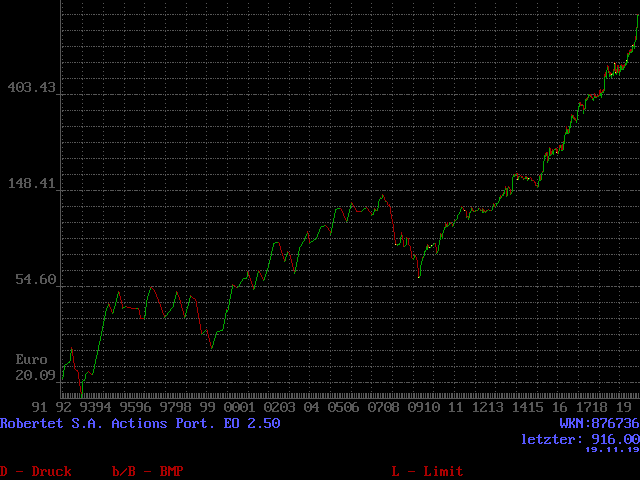Viewport: 640px width, 480px height.
Task: Select the WKN:876736 security number
Action: pos(598,423)
